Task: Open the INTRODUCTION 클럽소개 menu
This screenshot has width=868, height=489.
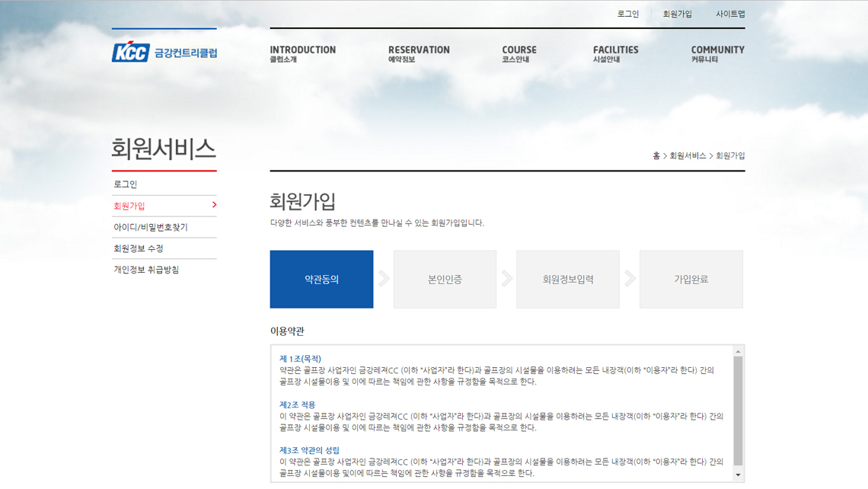Action: coord(302,53)
